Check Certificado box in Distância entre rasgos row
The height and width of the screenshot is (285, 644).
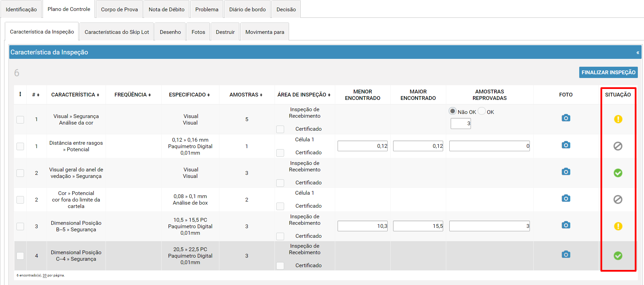280,153
